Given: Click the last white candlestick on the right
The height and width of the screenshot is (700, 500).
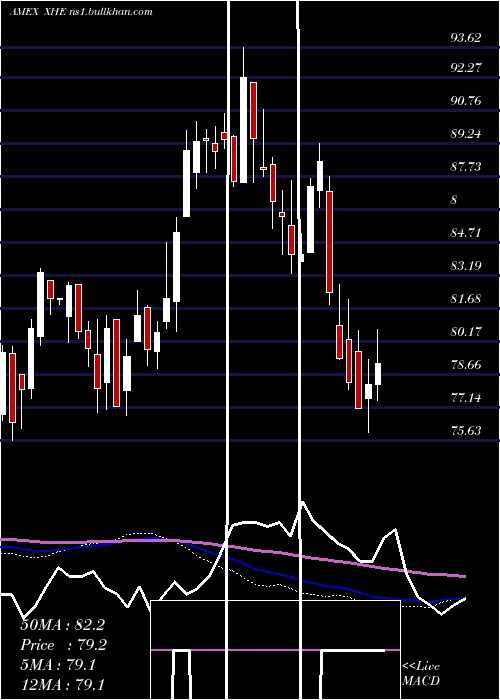Looking at the screenshot, I should pyautogui.click(x=378, y=374).
